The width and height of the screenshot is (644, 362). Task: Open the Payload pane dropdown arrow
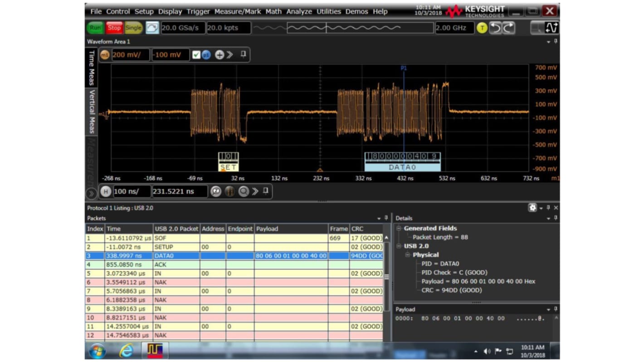pyautogui.click(x=548, y=310)
